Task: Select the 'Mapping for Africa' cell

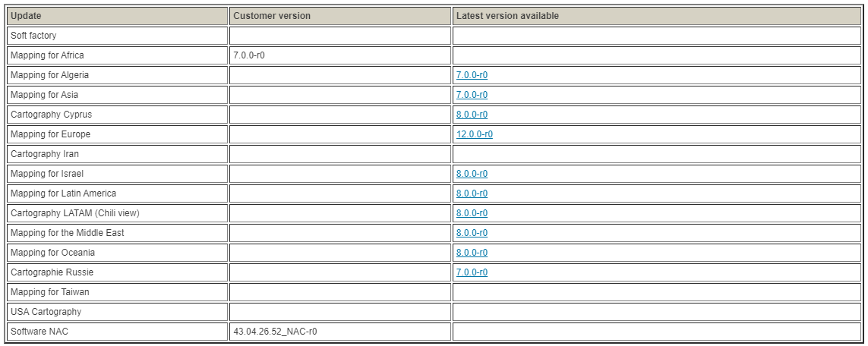Action: (118, 55)
